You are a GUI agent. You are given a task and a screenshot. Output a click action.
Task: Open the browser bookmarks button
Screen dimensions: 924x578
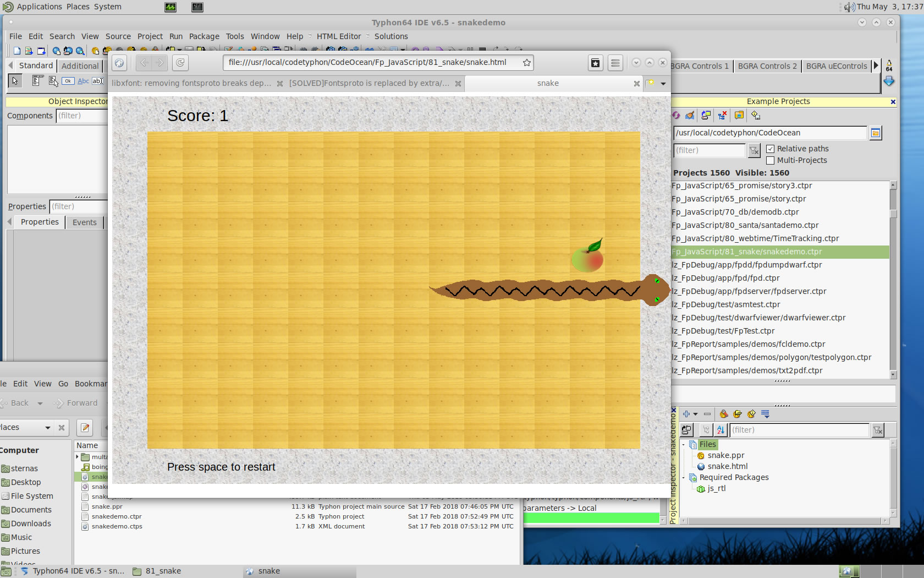(596, 63)
